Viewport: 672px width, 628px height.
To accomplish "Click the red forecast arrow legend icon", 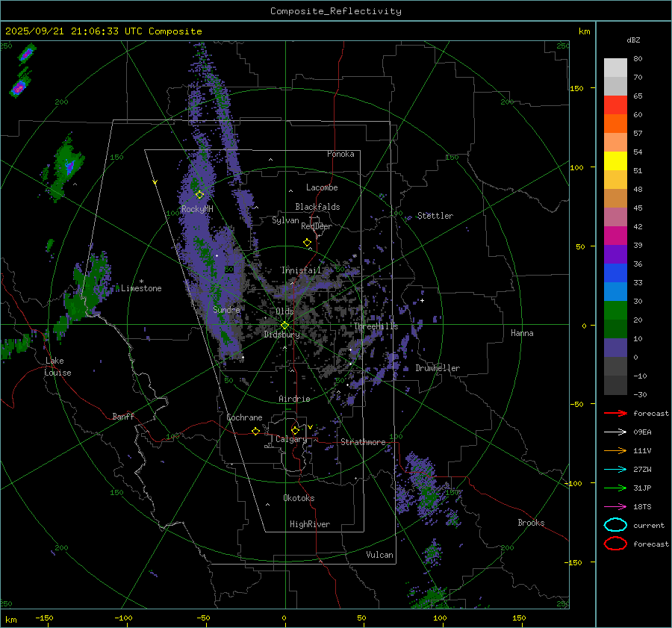I will [x=615, y=414].
